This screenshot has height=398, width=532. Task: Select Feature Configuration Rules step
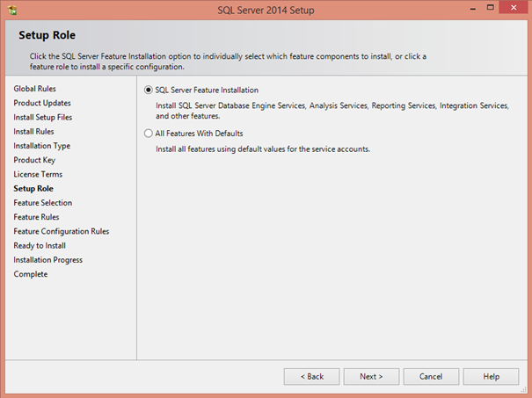[x=62, y=231]
